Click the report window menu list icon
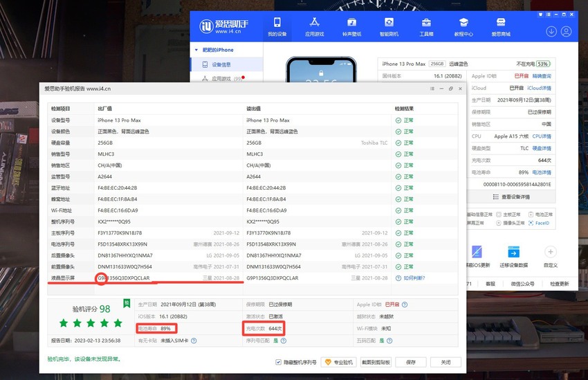 432,89
